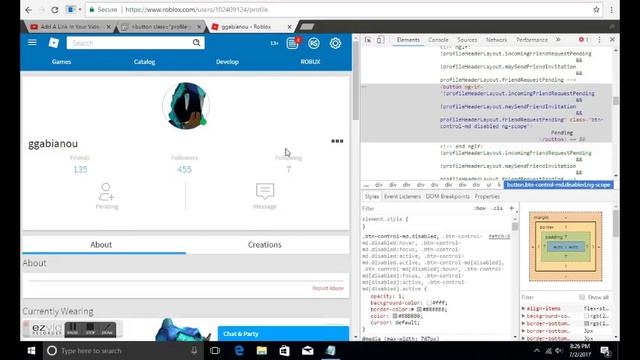Expand the background-color computed property
640x360 pixels.
click(x=523, y=316)
